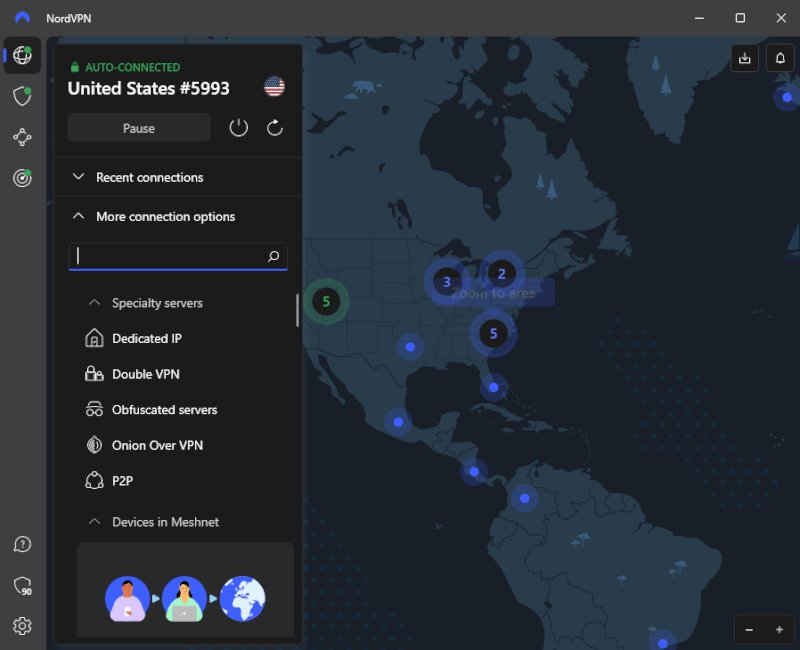This screenshot has height=650, width=800.
Task: Click the Double VPN padlocks icon
Action: (x=94, y=374)
